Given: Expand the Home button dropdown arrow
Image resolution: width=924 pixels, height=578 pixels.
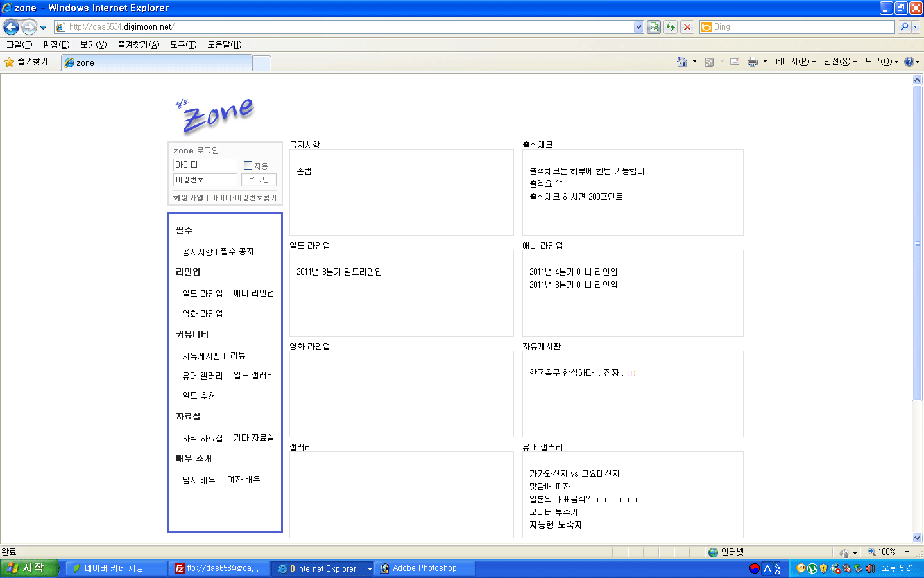Looking at the screenshot, I should (x=694, y=62).
